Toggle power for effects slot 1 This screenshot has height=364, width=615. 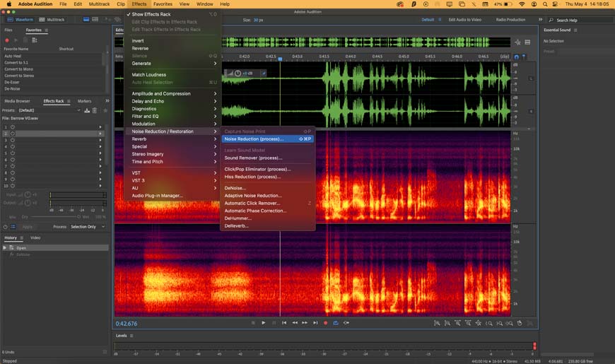[x=13, y=127]
